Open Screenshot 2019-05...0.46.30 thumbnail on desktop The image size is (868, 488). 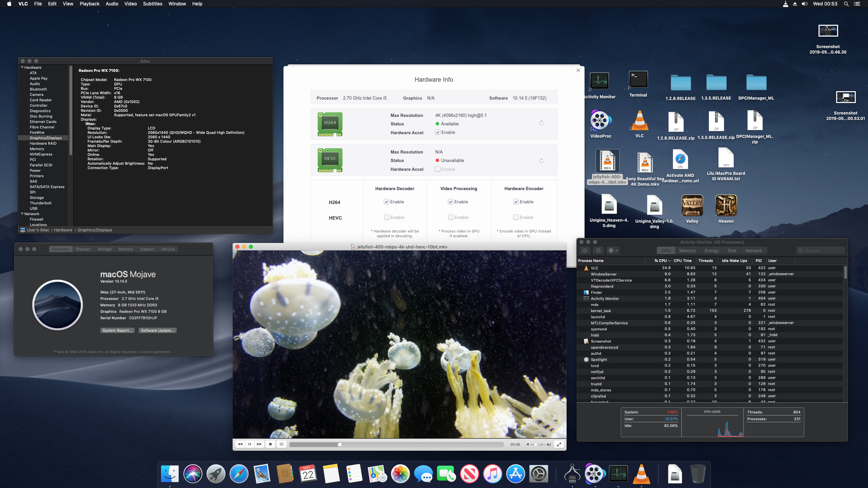(x=828, y=30)
